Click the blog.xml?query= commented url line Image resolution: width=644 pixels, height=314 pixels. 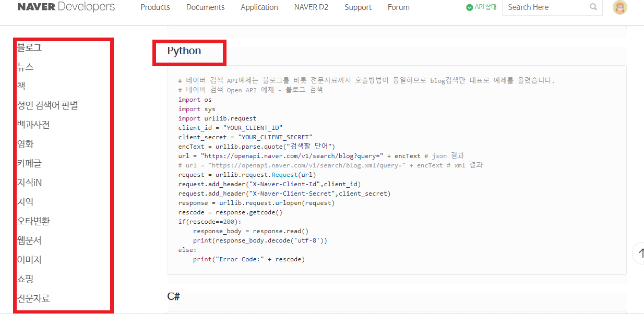(330, 165)
